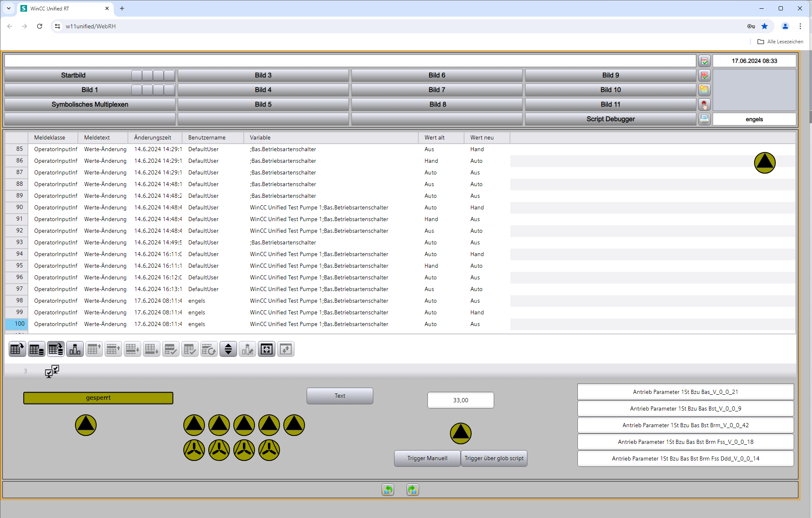The height and width of the screenshot is (518, 812).
Task: Click the yellow 'gesperrt' status bar
Action: [98, 398]
